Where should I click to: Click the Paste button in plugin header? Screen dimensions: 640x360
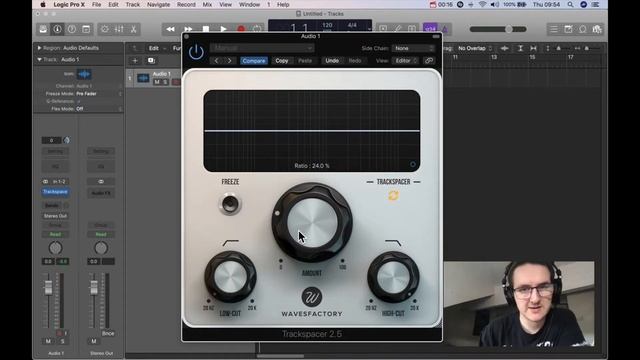pyautogui.click(x=305, y=61)
